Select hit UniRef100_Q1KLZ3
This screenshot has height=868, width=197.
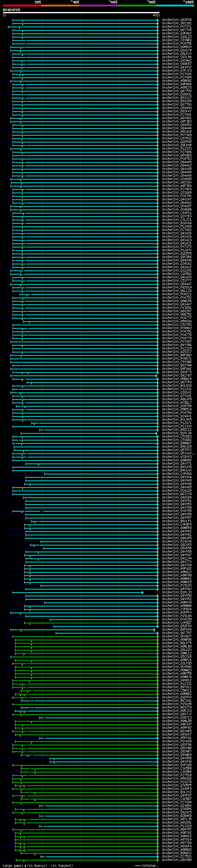click(177, 37)
